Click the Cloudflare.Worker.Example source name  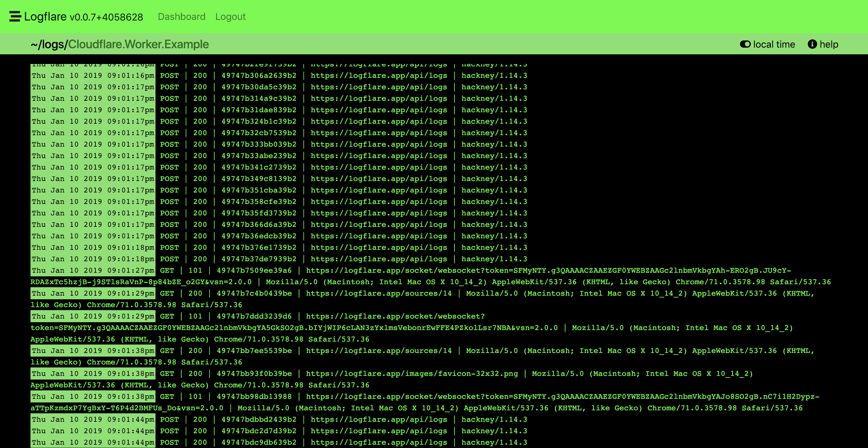click(x=138, y=44)
